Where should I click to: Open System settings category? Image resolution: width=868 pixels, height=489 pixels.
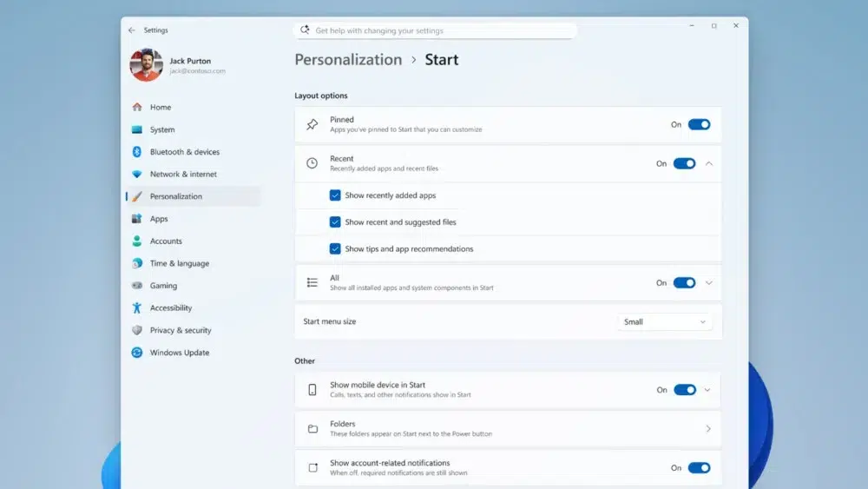point(194,129)
